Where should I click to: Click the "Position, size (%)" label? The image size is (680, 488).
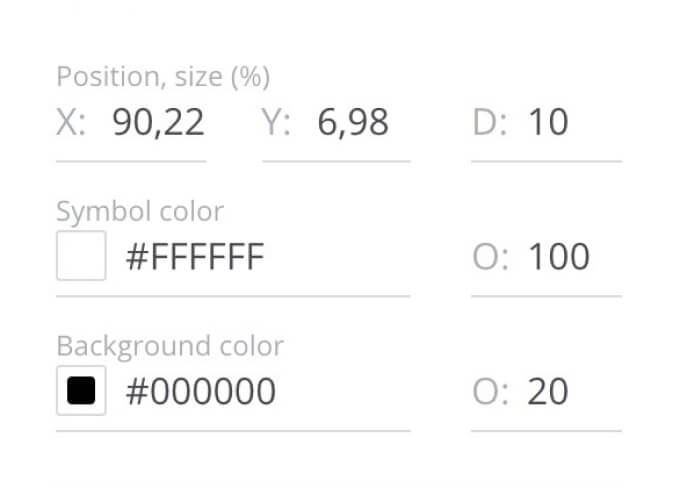pos(163,77)
